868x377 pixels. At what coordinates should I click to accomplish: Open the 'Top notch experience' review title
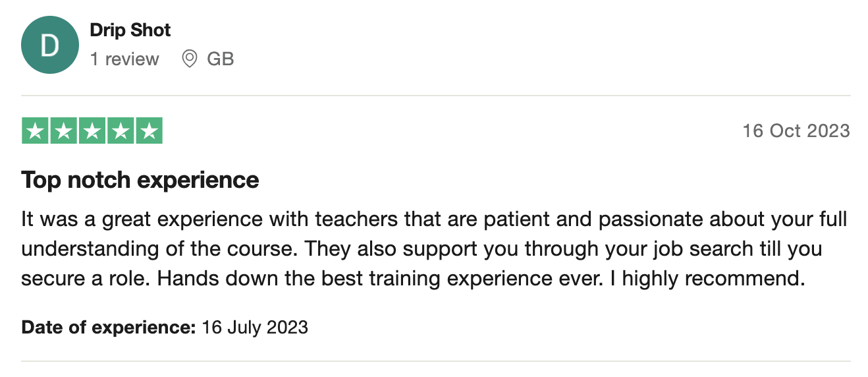(140, 180)
